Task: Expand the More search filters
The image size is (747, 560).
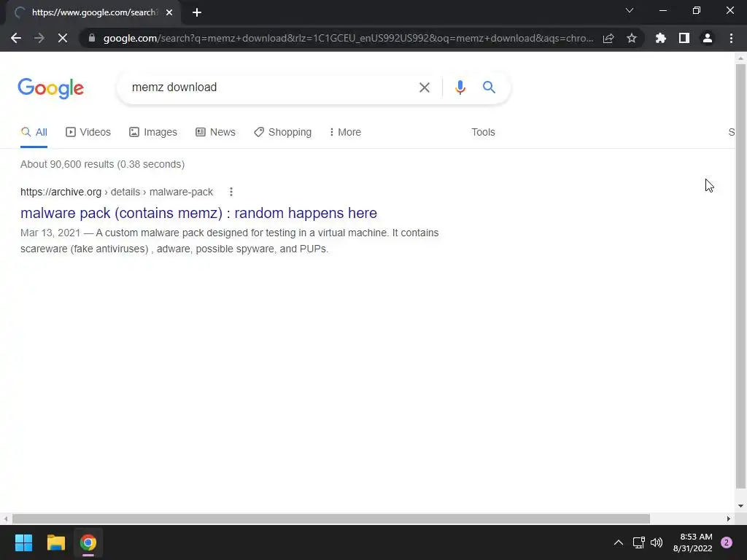Action: tap(345, 132)
